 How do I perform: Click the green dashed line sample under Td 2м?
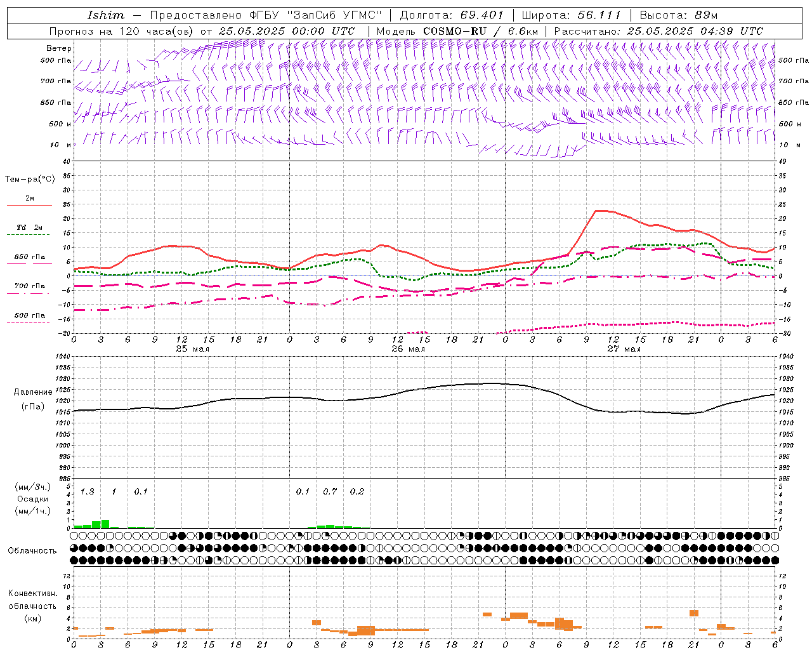(29, 235)
